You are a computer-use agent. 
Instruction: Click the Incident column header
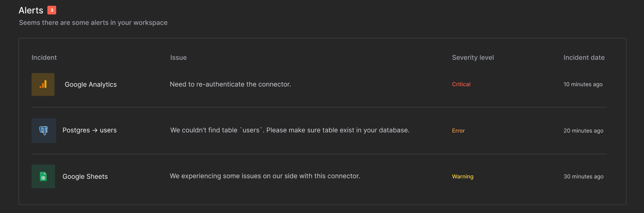(44, 58)
